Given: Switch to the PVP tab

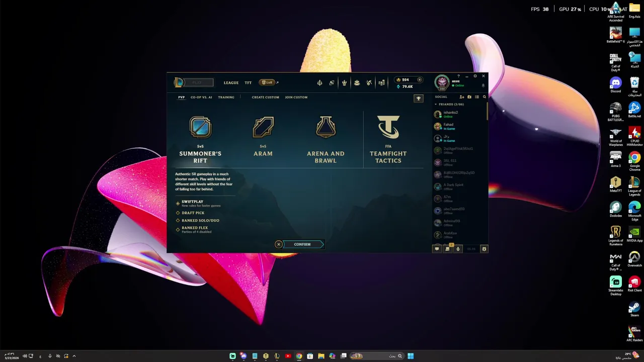Looking at the screenshot, I should (181, 97).
